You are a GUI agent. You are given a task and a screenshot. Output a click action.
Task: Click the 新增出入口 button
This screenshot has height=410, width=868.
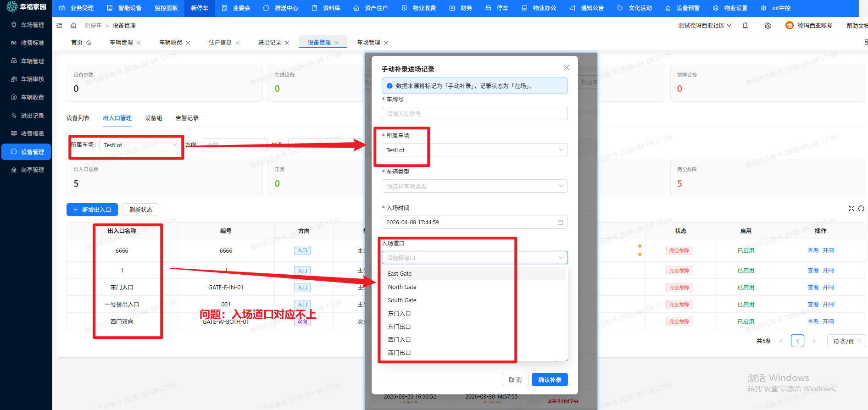(92, 210)
